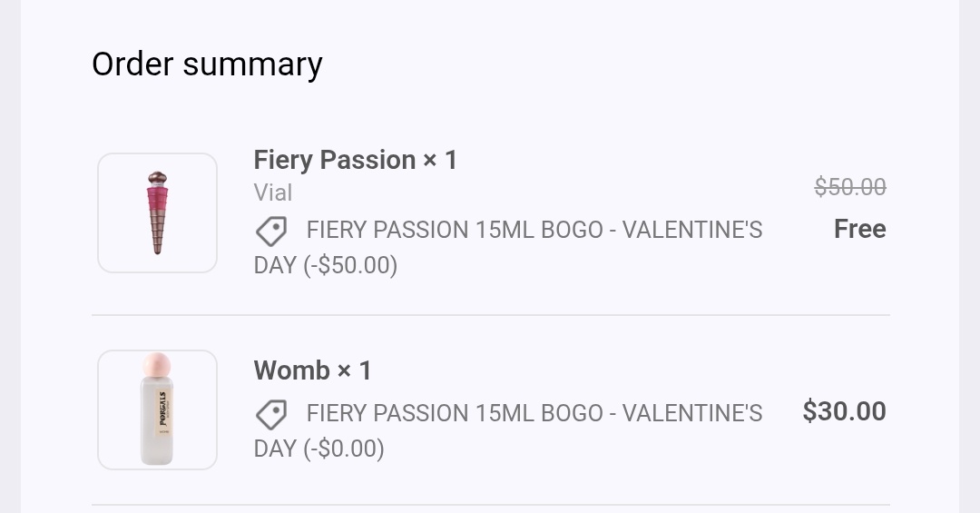This screenshot has height=513, width=980.
Task: Click the divider line below the Womb item
Action: [x=490, y=505]
